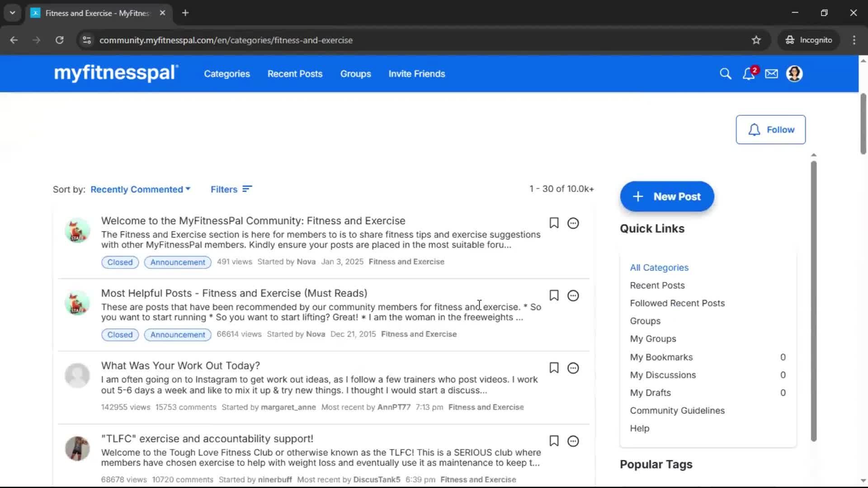Open options menu for Most Helpful Posts

pos(573,296)
